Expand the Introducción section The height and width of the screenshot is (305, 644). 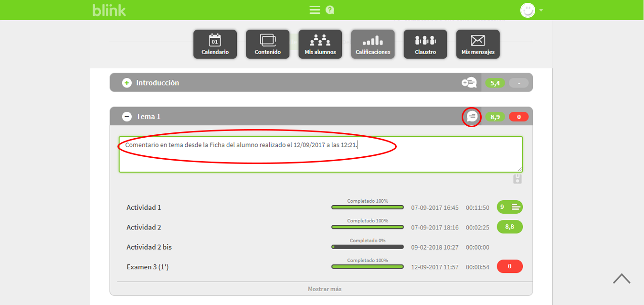(127, 83)
